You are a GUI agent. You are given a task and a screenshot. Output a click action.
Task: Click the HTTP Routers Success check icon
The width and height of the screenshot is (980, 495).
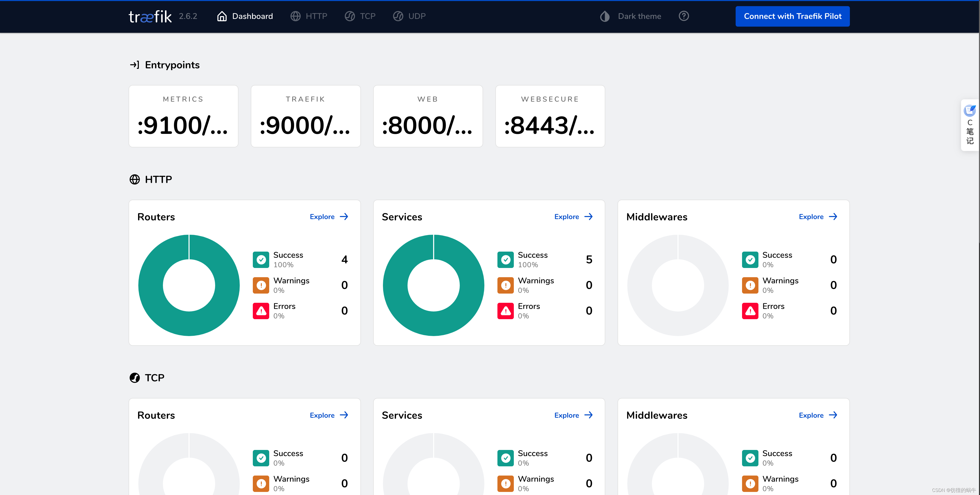pyautogui.click(x=261, y=260)
